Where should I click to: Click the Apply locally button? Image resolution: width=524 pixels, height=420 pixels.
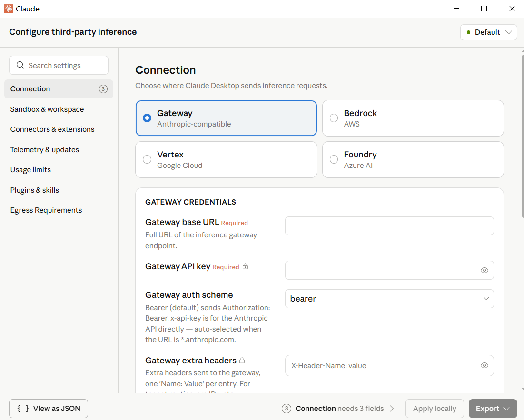[x=435, y=409]
